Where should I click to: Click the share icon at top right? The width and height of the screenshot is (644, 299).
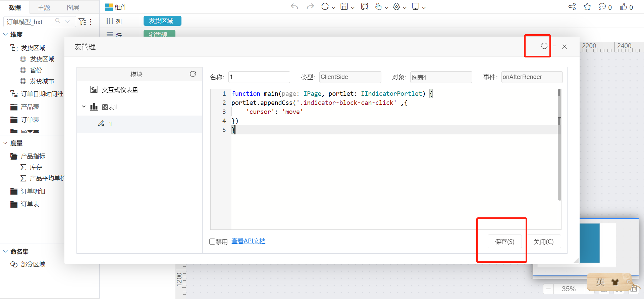(572, 7)
